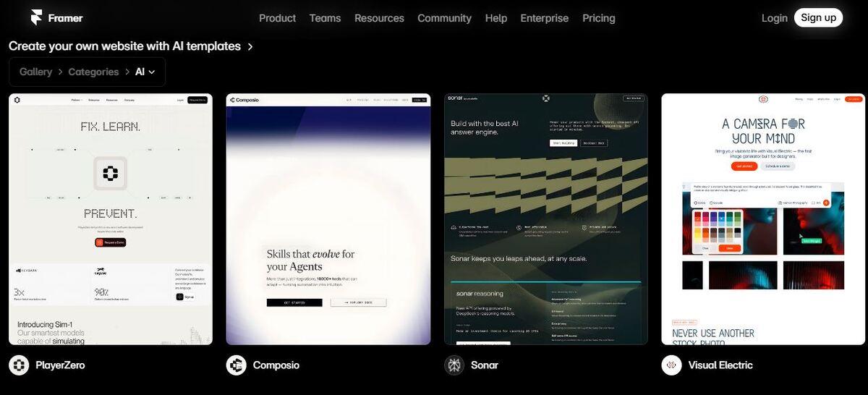Open the Sonar template thumbnail
This screenshot has height=395, width=868.
pyautogui.click(x=545, y=218)
